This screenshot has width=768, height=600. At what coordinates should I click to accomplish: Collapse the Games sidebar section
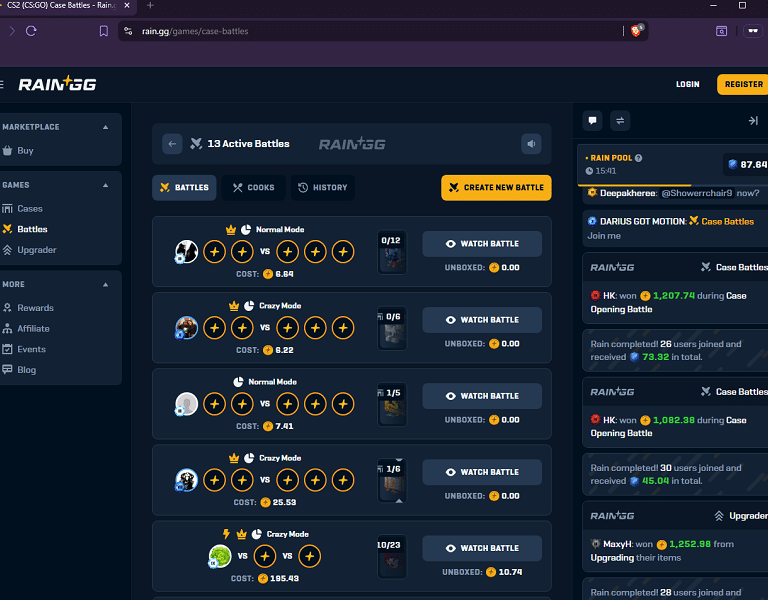[105, 185]
